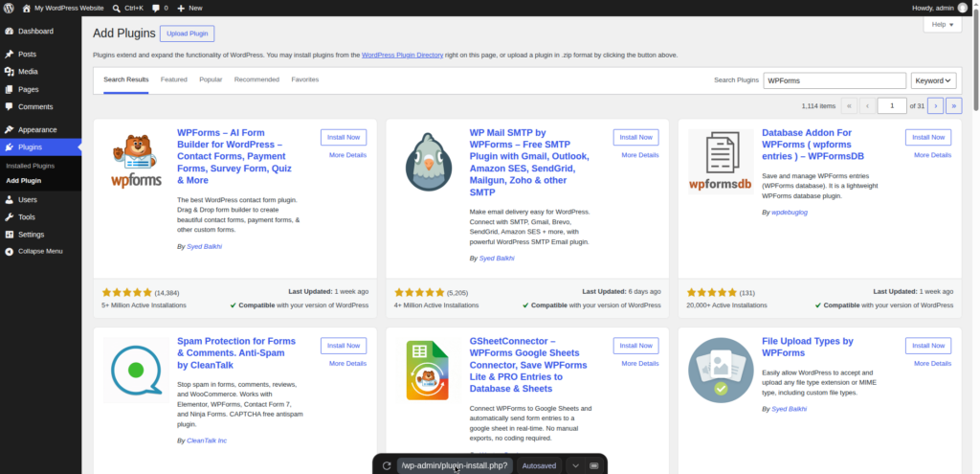980x474 pixels.
Task: Jump to the last results page
Action: coord(954,105)
